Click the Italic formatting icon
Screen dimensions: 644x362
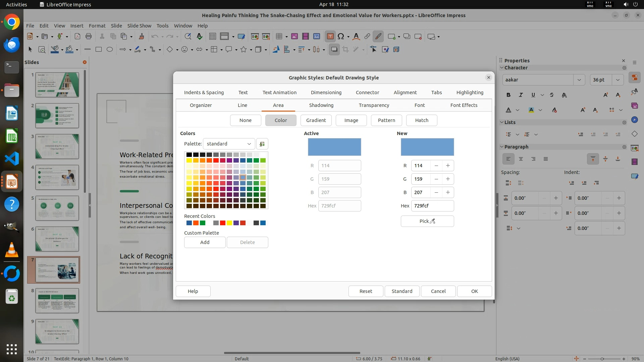point(521,95)
